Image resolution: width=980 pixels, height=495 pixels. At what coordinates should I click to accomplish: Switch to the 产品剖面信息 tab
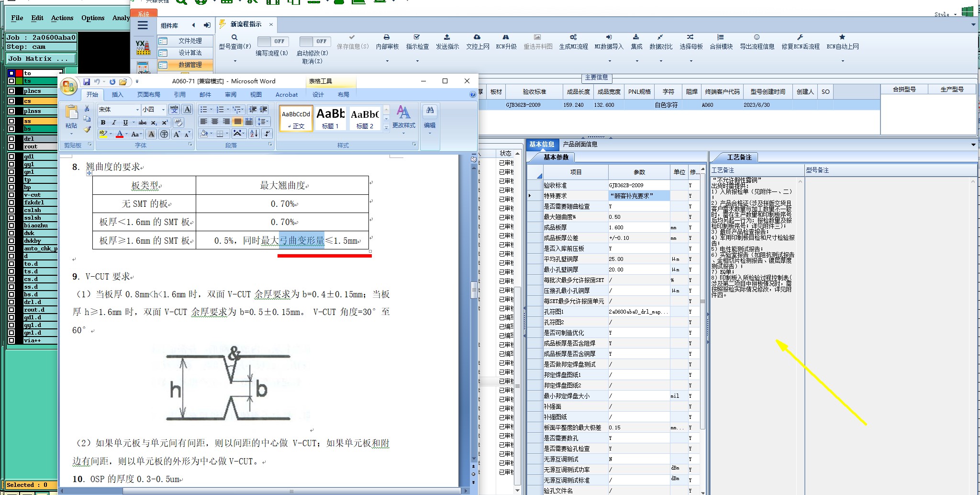point(580,144)
